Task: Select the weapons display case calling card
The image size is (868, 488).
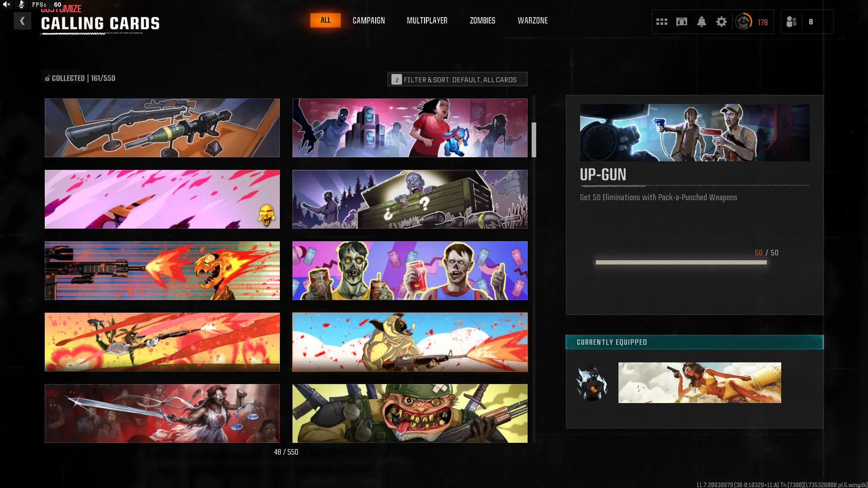Action: 162,128
